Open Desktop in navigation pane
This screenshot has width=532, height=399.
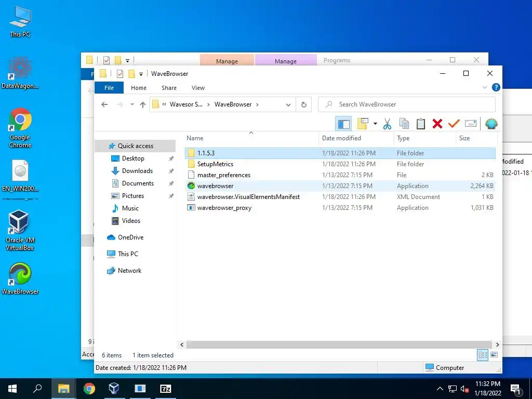pos(133,158)
